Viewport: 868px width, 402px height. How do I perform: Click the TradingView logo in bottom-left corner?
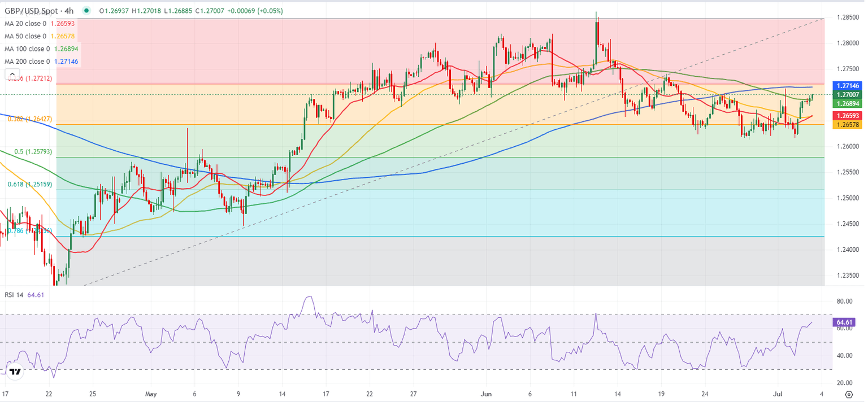pyautogui.click(x=15, y=370)
